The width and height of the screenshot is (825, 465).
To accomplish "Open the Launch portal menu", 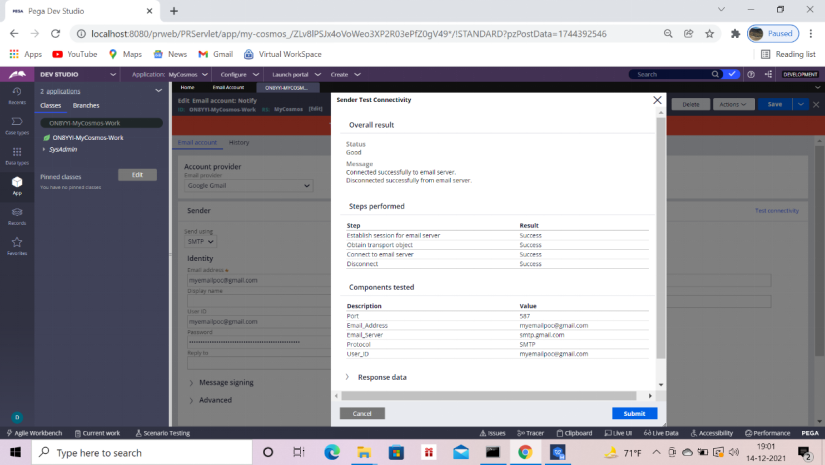I will (296, 74).
